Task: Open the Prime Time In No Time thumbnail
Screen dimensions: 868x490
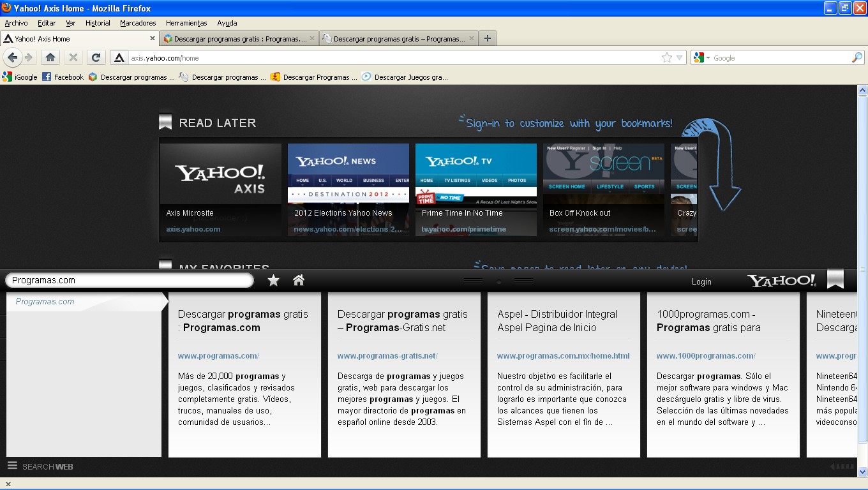Action: [475, 189]
